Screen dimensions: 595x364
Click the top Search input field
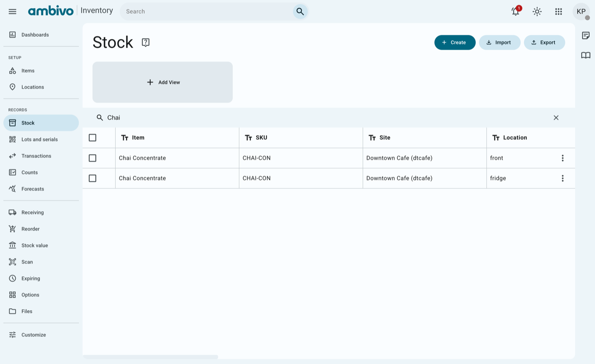(207, 12)
